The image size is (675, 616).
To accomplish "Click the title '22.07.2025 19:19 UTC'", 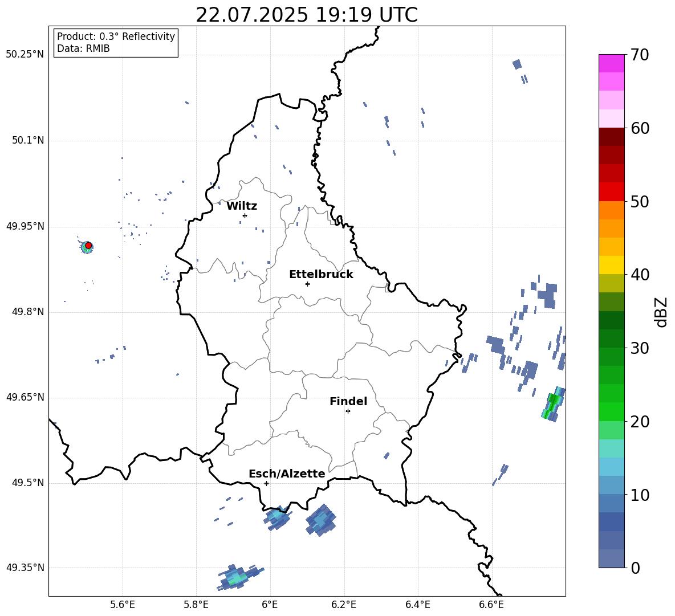I will tap(307, 15).
